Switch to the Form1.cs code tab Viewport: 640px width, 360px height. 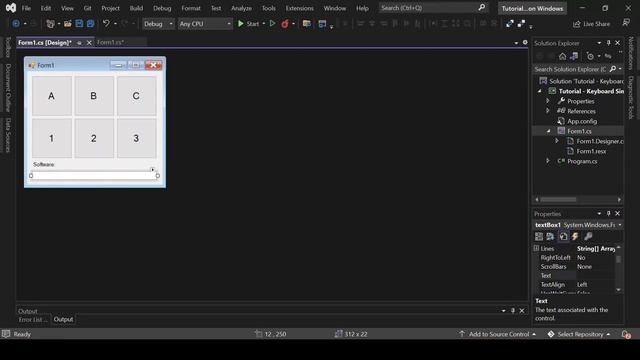click(x=111, y=42)
